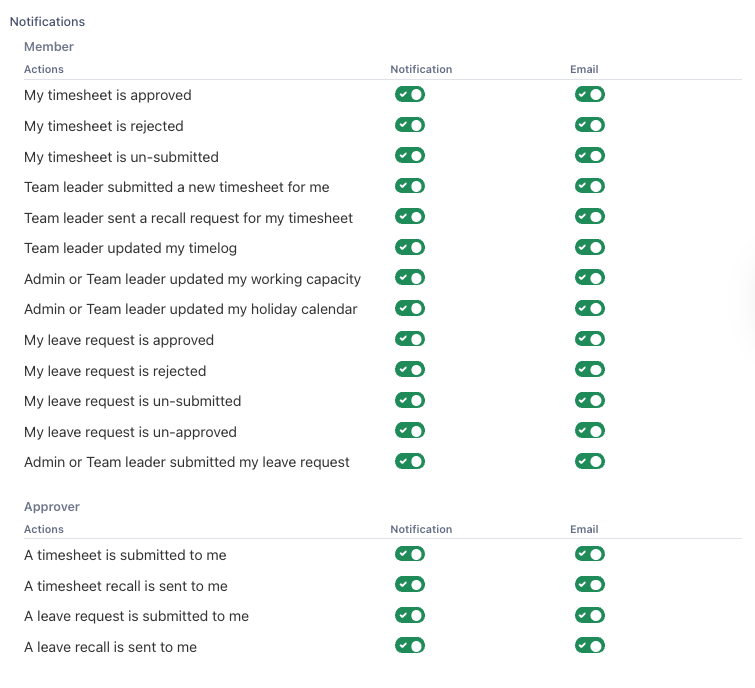Turn off notification for Team leader updated timelog

pyautogui.click(x=410, y=247)
